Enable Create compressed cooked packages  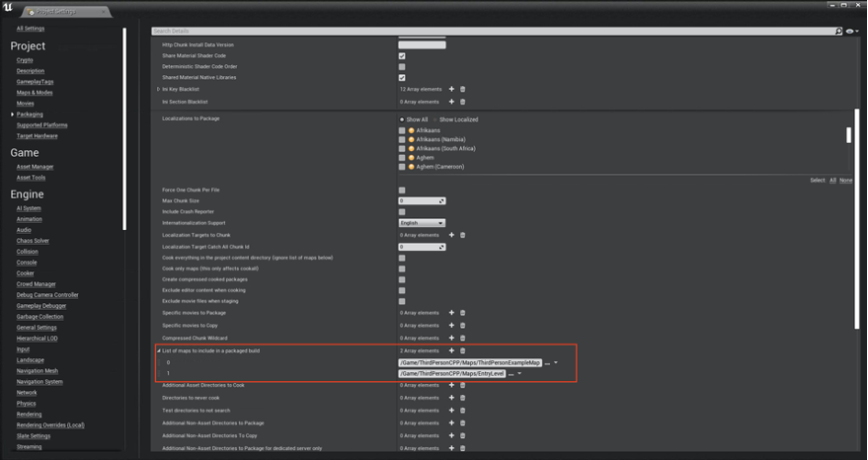tap(402, 279)
